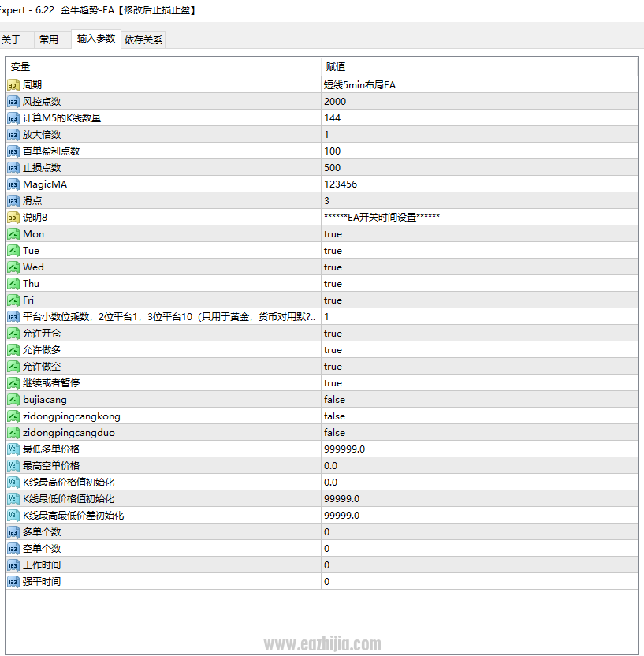Open the false value dropdown for bujiacang
This screenshot has width=644, height=656.
pos(479,400)
